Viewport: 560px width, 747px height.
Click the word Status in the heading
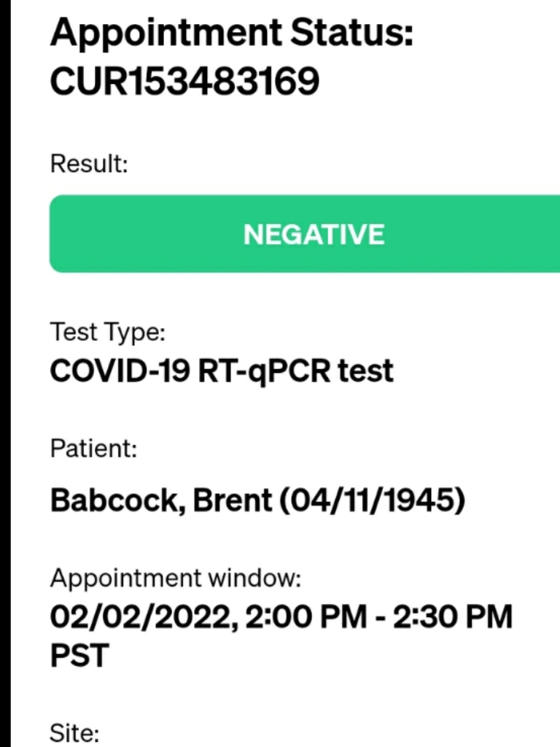[x=351, y=34]
